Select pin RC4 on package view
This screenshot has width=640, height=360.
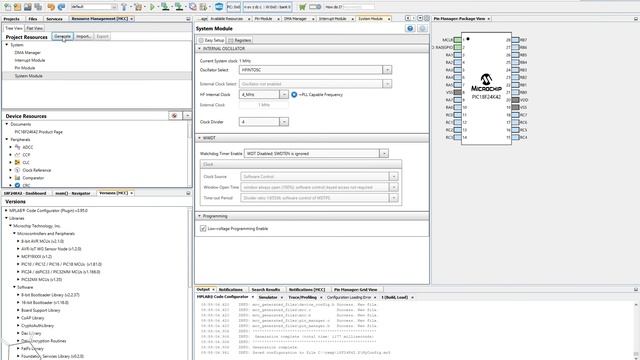pyautogui.click(x=516, y=137)
